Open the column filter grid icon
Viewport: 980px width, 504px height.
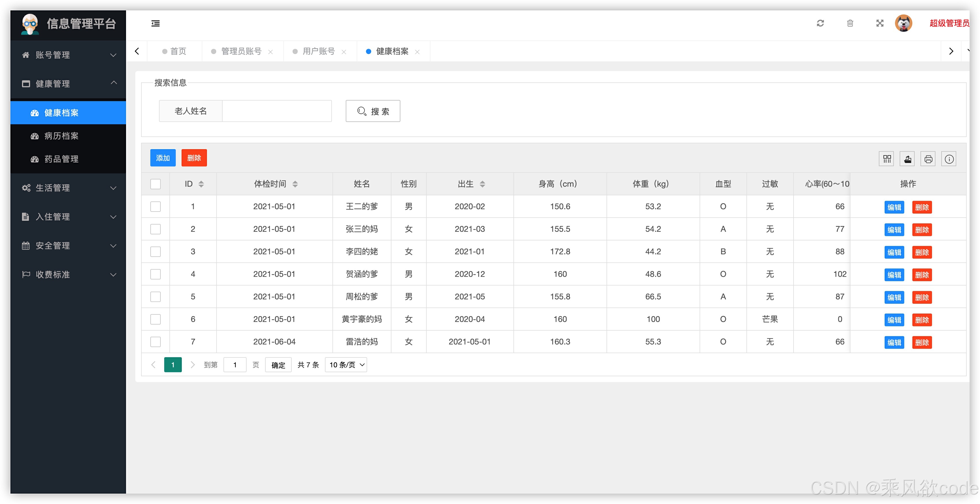(x=887, y=159)
